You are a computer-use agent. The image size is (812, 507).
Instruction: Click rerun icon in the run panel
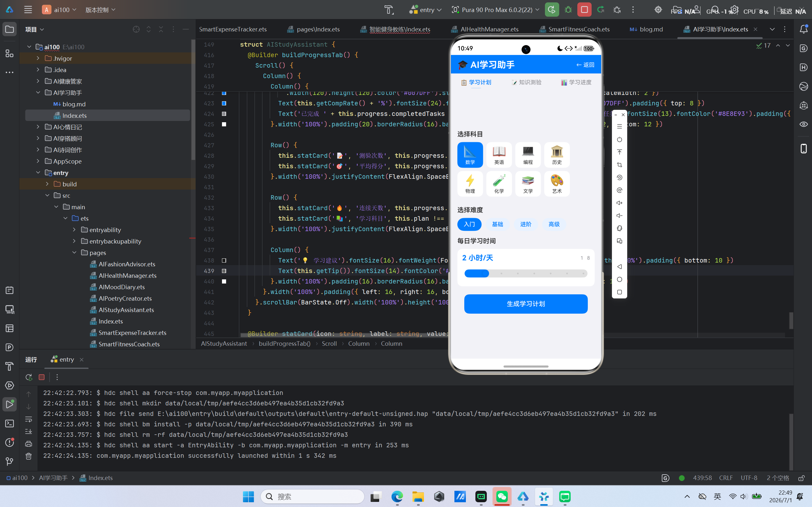coord(29,377)
